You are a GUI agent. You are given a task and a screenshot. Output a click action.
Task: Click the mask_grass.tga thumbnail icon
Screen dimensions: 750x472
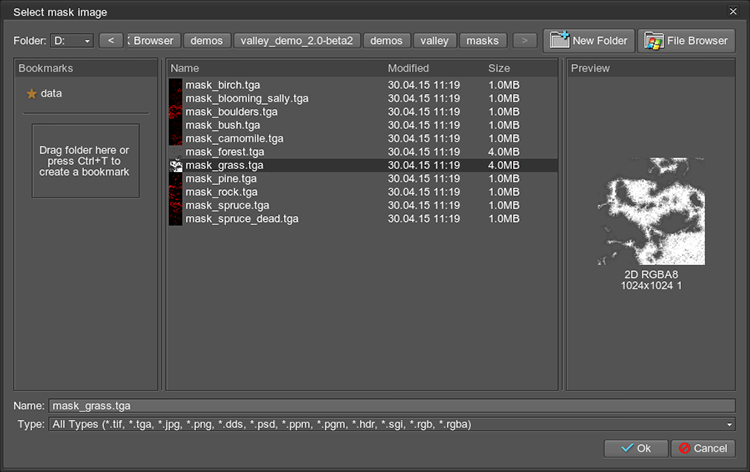coord(175,165)
